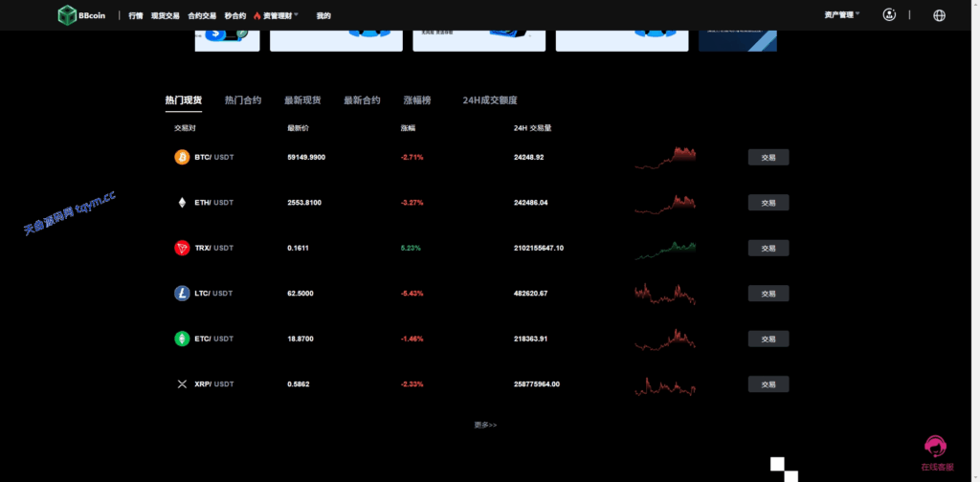Click the LTC/ USDT pair name
Image resolution: width=980 pixels, height=482 pixels.
click(x=213, y=294)
